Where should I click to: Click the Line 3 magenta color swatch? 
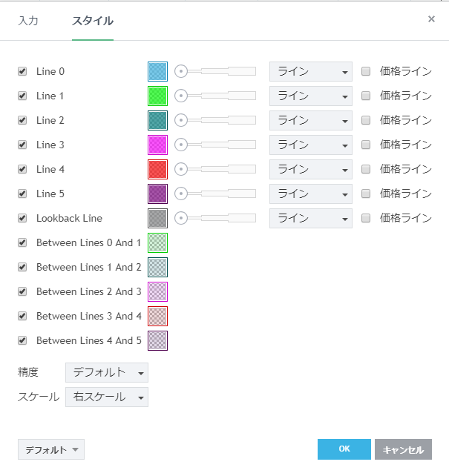coord(157,145)
